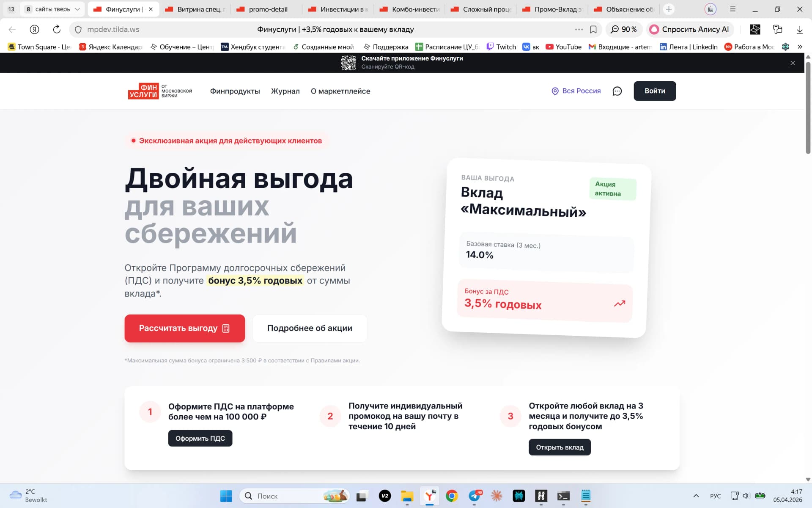Open Chrome from taskbar

452,496
